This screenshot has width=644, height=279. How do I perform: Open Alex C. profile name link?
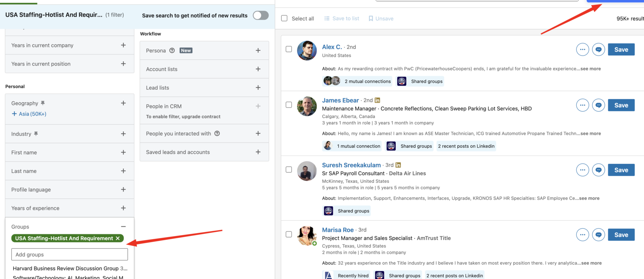pos(332,47)
